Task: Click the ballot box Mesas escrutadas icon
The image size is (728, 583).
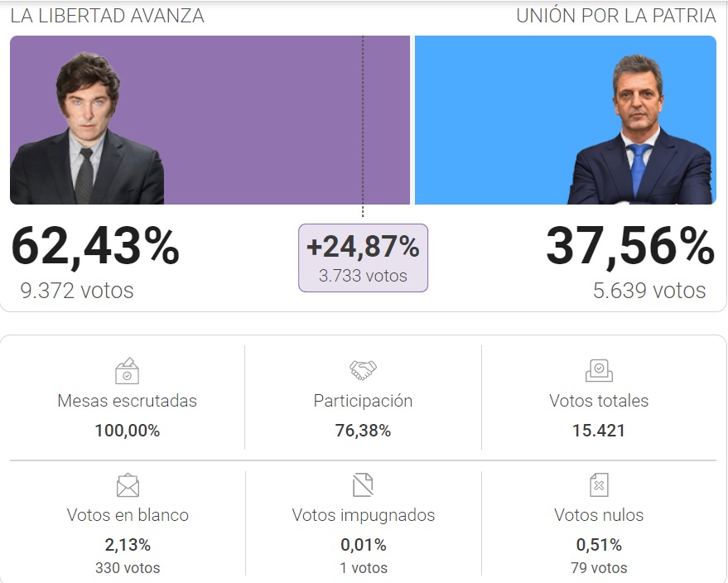Action: click(x=127, y=370)
